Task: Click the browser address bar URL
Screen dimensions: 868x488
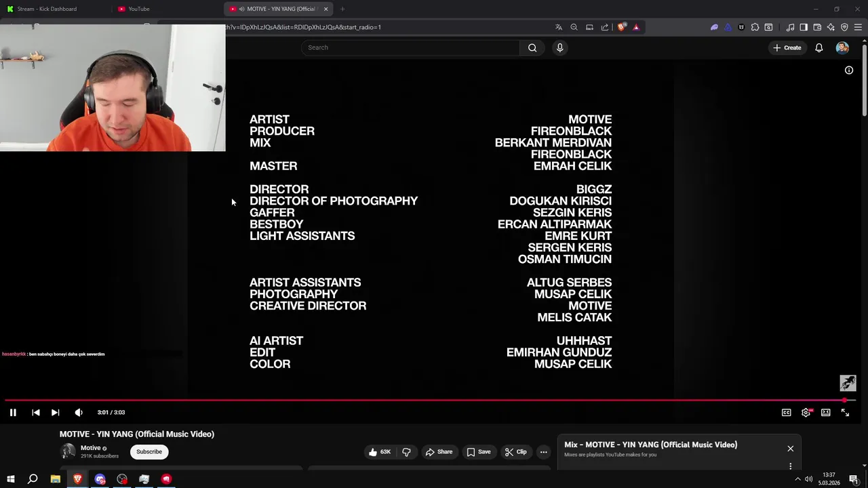Action: [304, 27]
